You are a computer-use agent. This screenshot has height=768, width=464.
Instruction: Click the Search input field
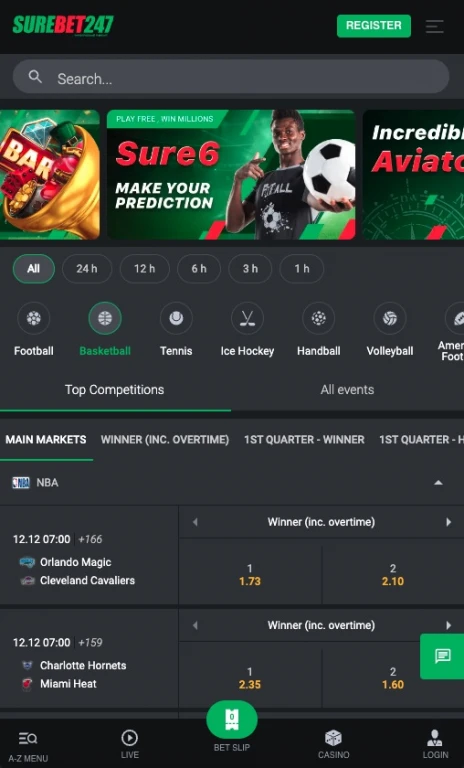[x=231, y=77]
